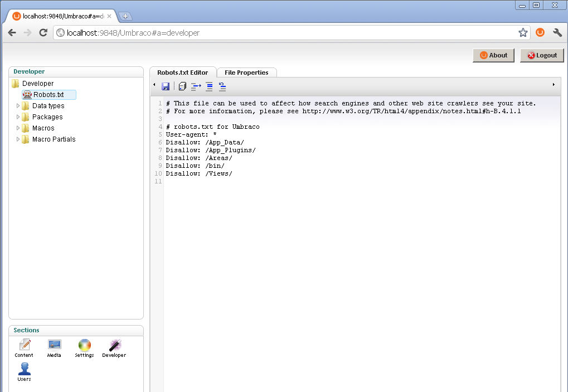
Task: Select the Developer root node label
Action: point(38,83)
